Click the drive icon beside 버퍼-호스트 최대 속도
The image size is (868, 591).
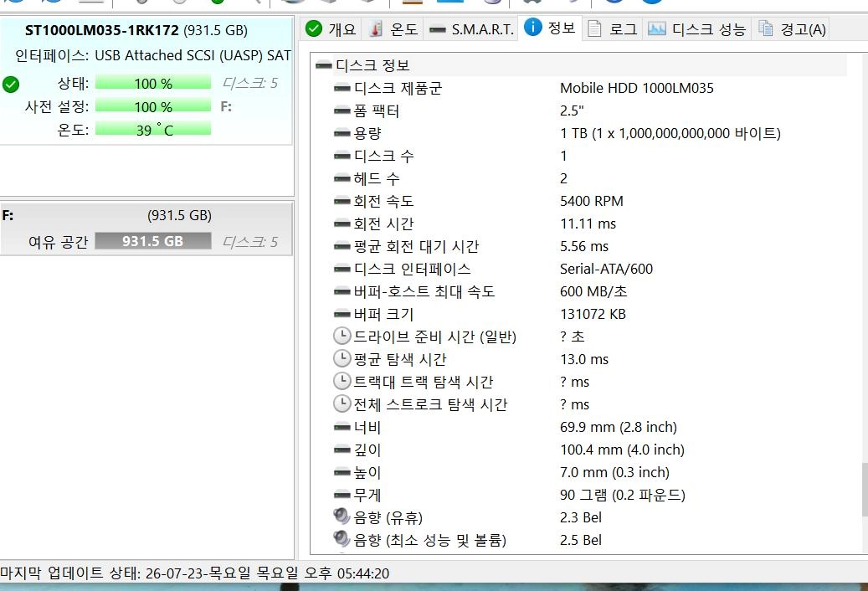342,291
